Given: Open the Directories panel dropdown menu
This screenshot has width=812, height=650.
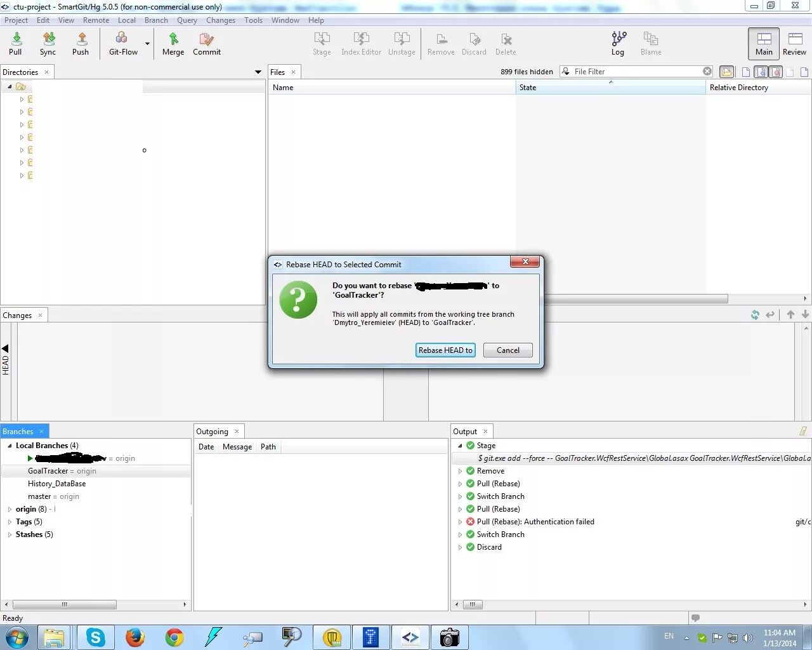Looking at the screenshot, I should (258, 72).
